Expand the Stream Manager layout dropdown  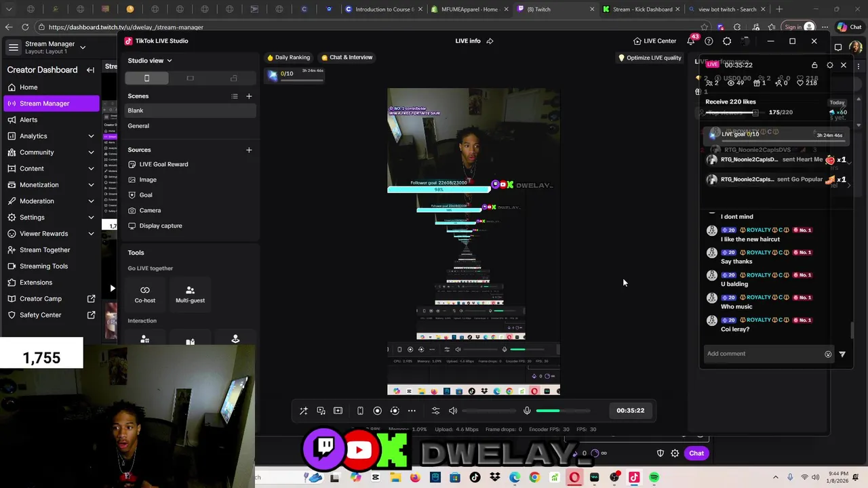(x=83, y=47)
